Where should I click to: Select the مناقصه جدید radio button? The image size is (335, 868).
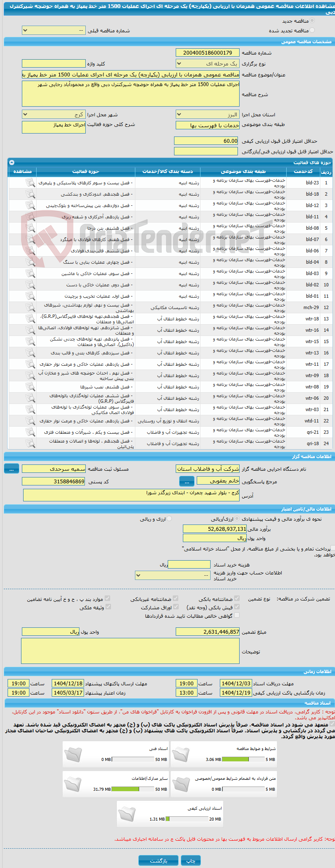pos(312,21)
